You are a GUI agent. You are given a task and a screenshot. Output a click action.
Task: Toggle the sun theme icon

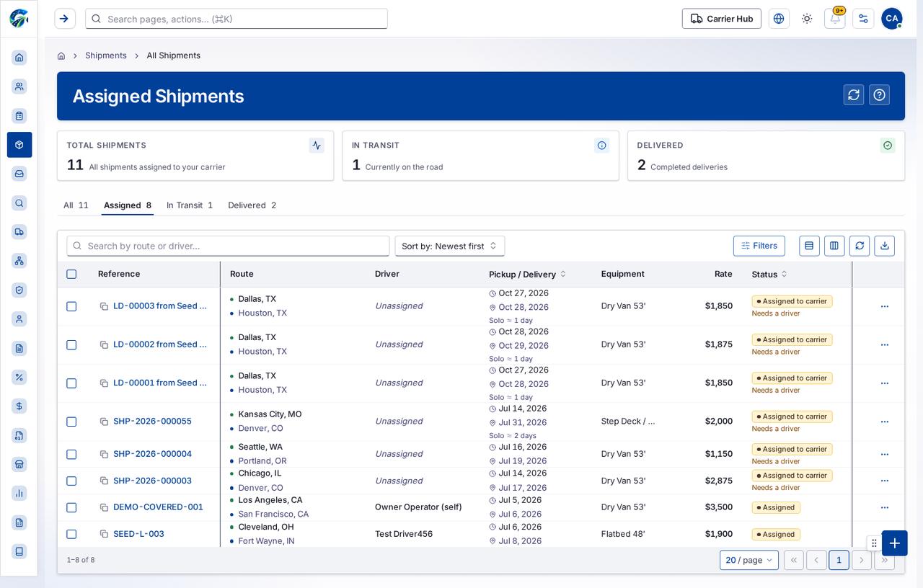807,19
